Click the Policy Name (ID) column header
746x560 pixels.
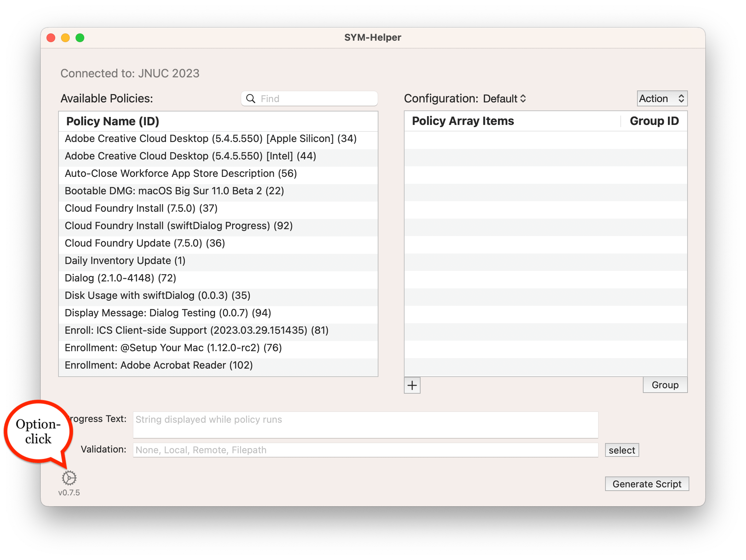click(x=113, y=121)
